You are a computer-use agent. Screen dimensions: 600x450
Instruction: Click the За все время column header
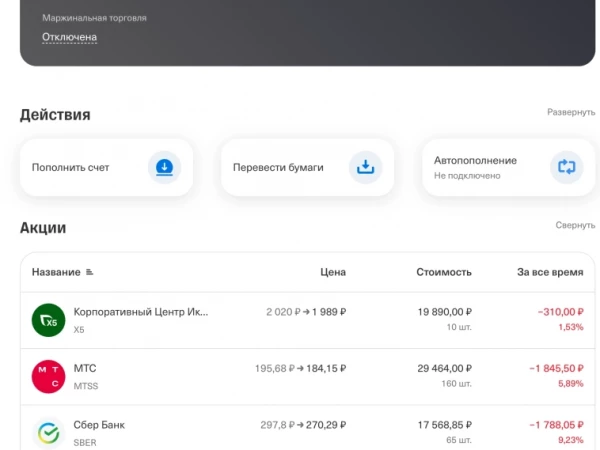[550, 272]
